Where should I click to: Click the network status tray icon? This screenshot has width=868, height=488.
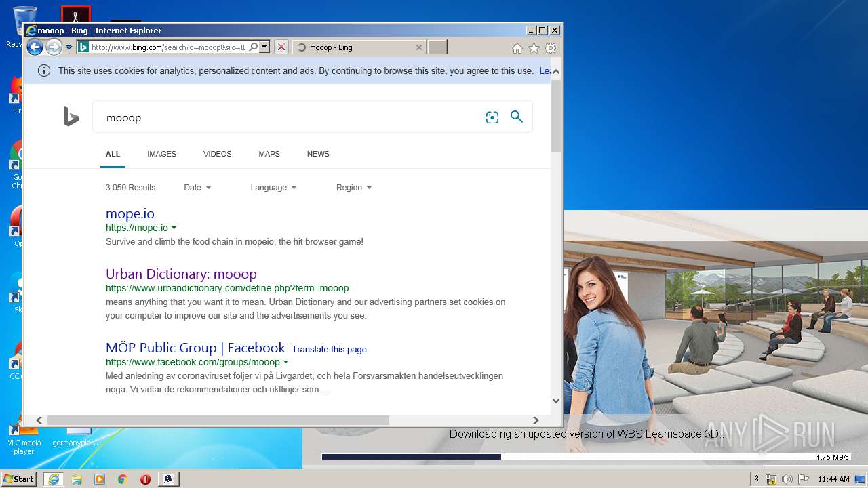771,479
